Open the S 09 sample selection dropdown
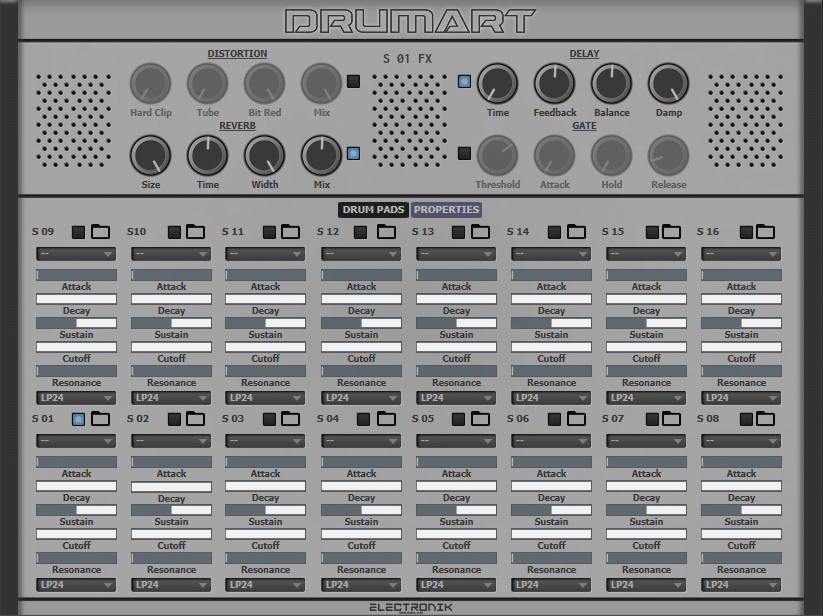Viewport: 823px width, 616px height. tap(76, 254)
